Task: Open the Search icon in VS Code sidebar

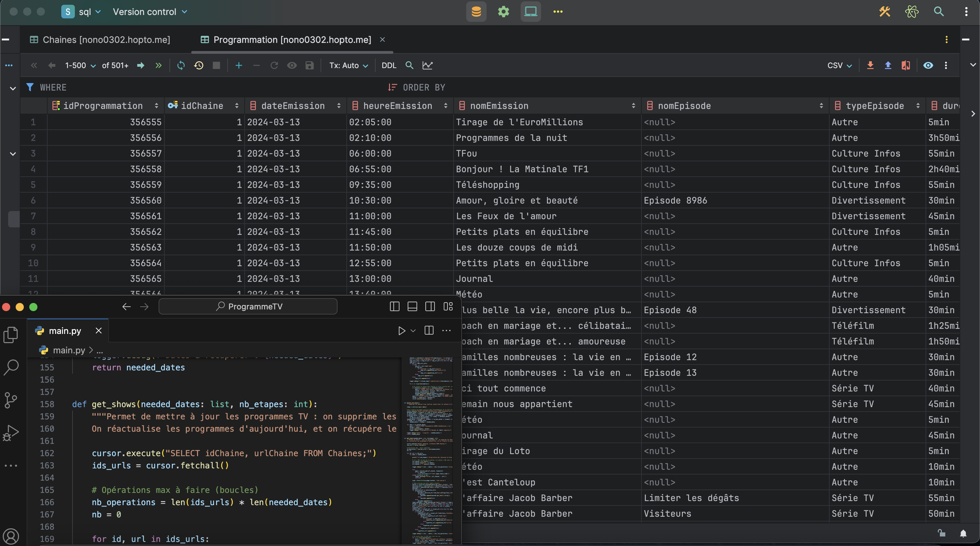Action: click(11, 368)
